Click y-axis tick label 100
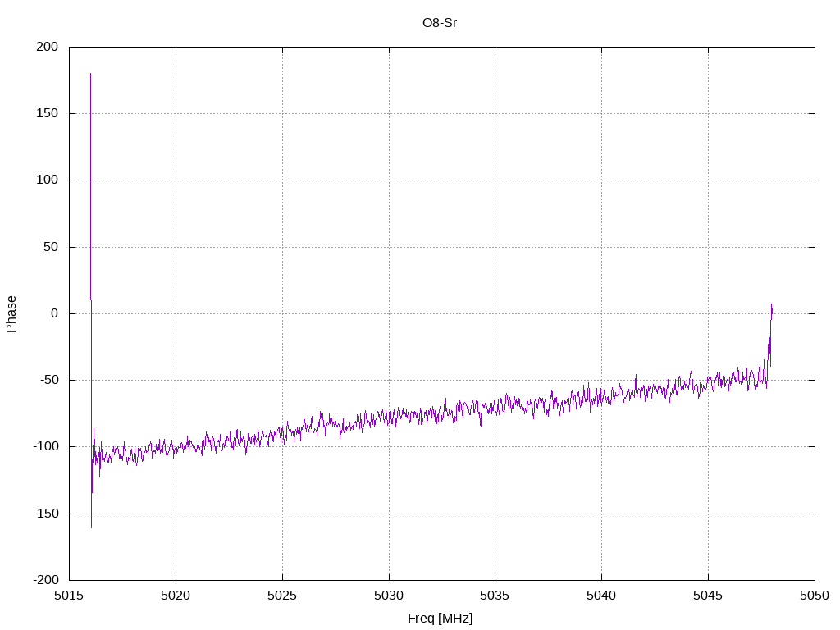The width and height of the screenshot is (840, 630). tap(47, 180)
